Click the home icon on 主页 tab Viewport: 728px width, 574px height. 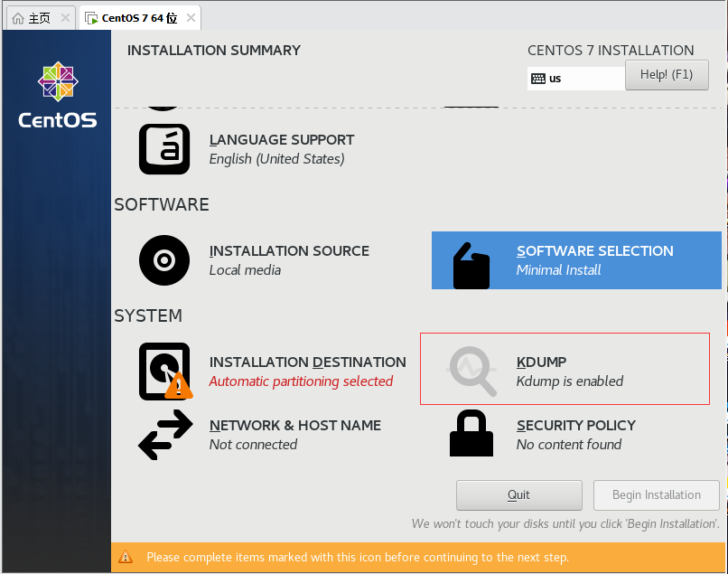coord(18,18)
